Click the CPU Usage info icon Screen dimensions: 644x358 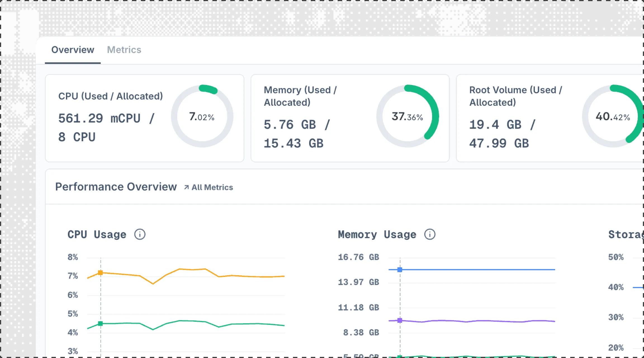(140, 234)
